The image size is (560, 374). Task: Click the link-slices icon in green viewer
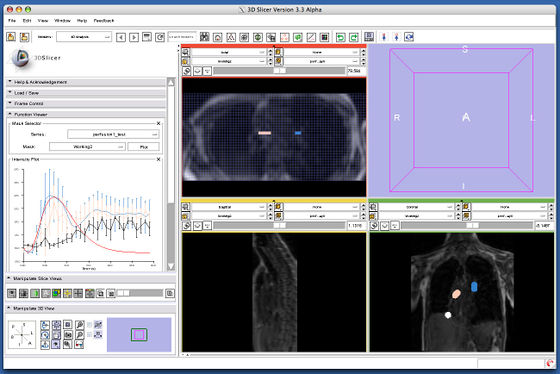(374, 226)
